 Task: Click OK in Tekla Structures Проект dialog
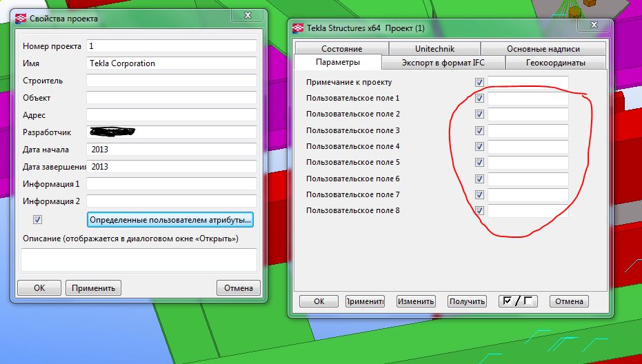(319, 301)
